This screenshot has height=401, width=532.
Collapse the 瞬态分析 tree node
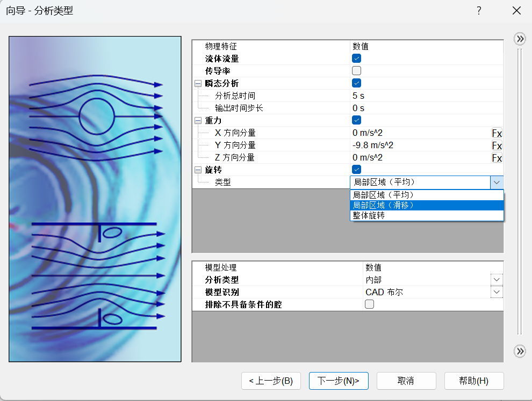pos(198,83)
